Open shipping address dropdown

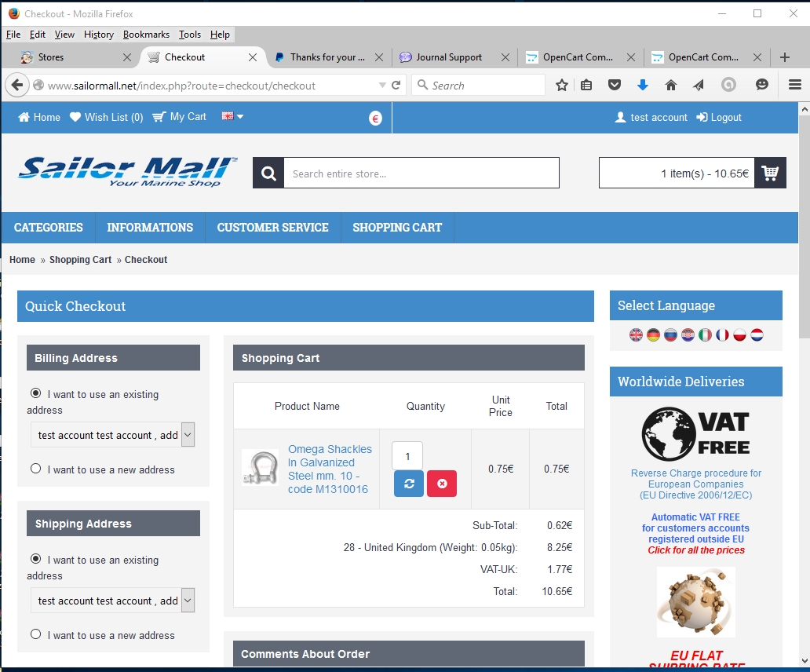(112, 601)
